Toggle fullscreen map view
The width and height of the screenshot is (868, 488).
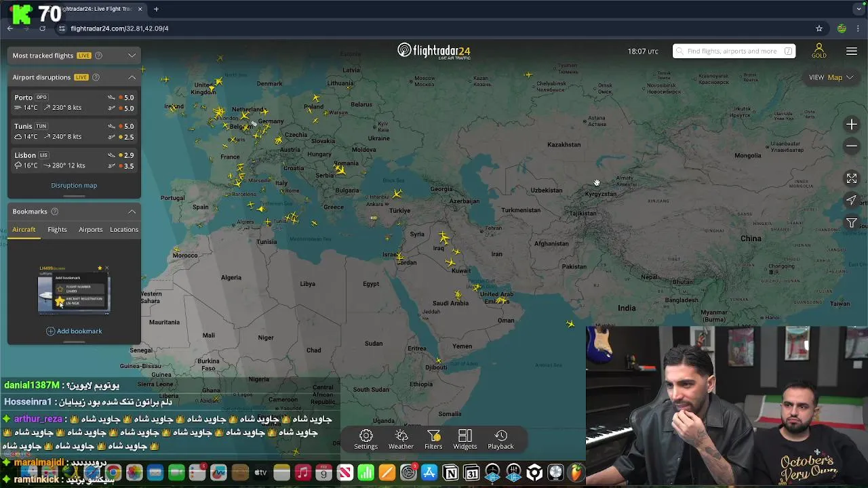click(852, 178)
